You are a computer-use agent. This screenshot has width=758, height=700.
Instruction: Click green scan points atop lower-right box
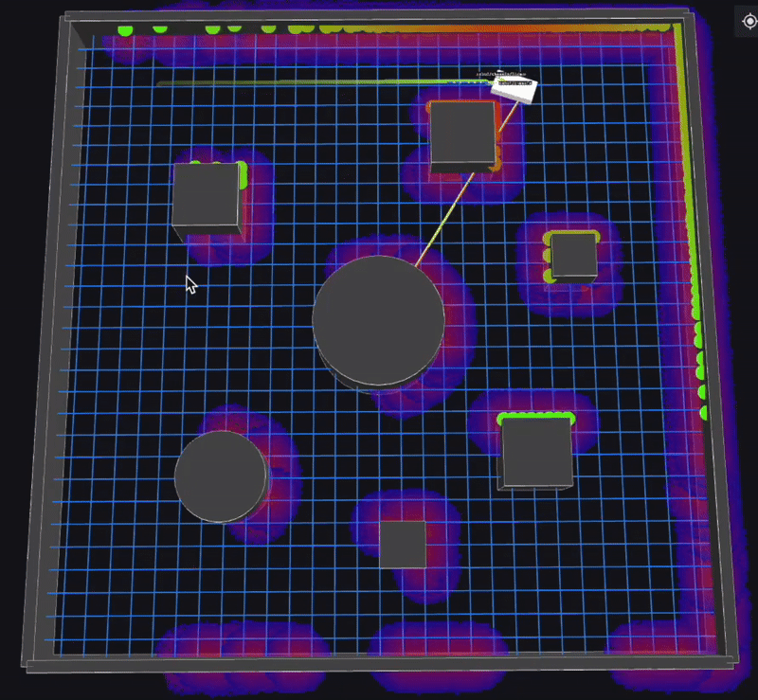[x=535, y=416]
